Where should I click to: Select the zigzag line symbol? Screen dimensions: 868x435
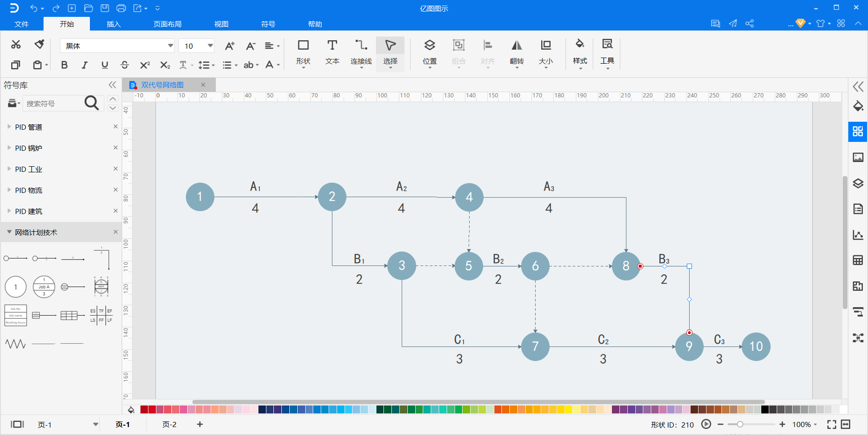[15, 344]
